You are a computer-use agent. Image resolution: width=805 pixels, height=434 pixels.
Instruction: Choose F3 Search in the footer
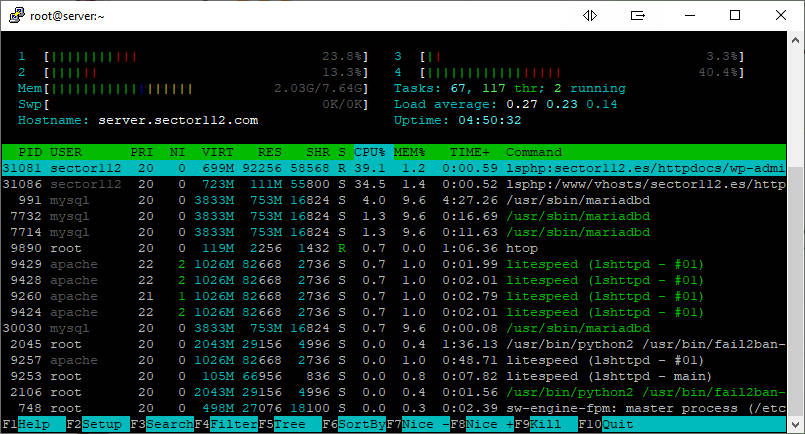point(162,424)
